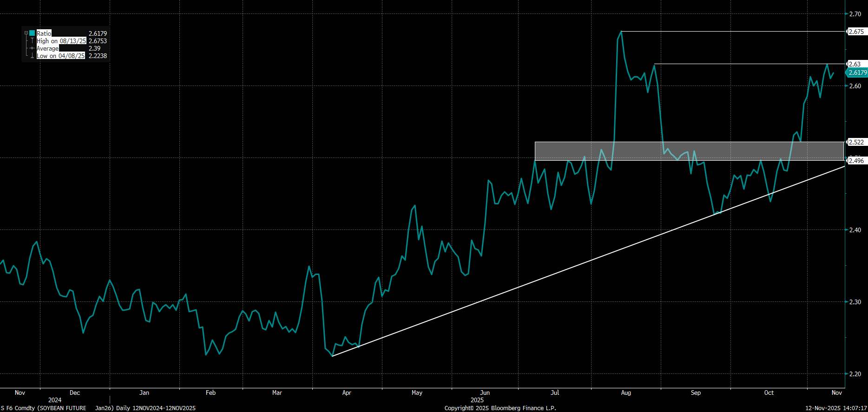
Task: Click the Apr label on the time axis
Action: click(x=347, y=393)
